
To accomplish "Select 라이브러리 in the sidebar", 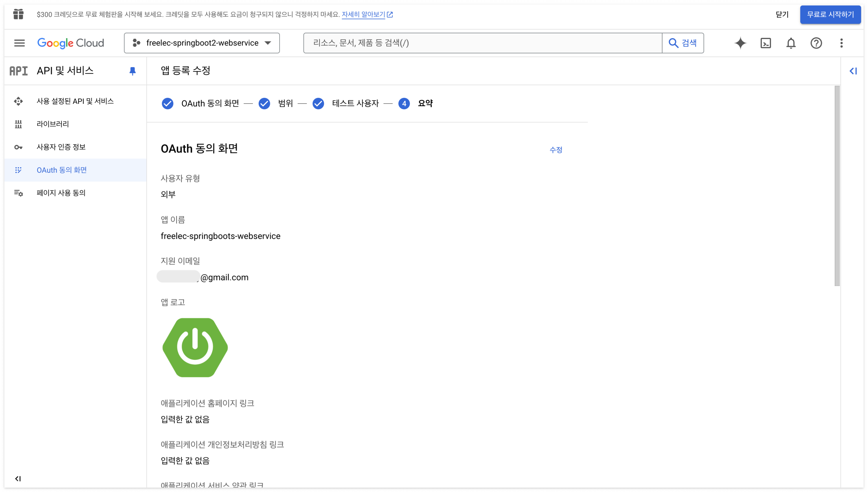I will tap(53, 124).
